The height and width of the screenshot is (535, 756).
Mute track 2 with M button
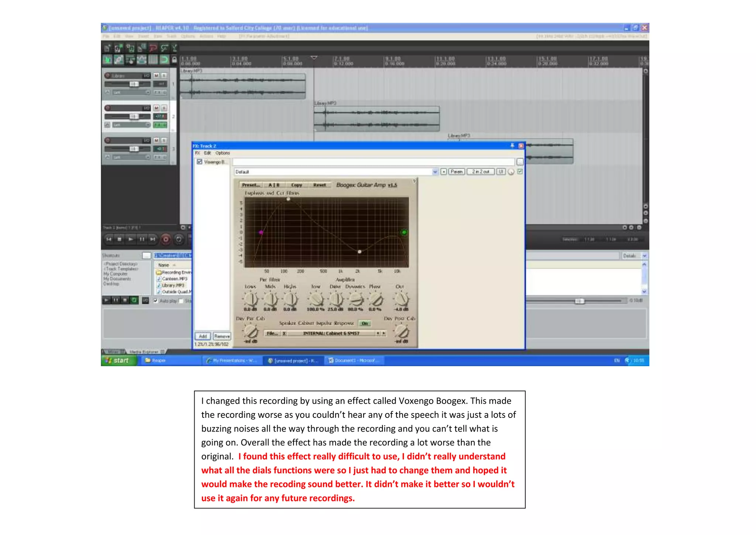click(x=156, y=108)
